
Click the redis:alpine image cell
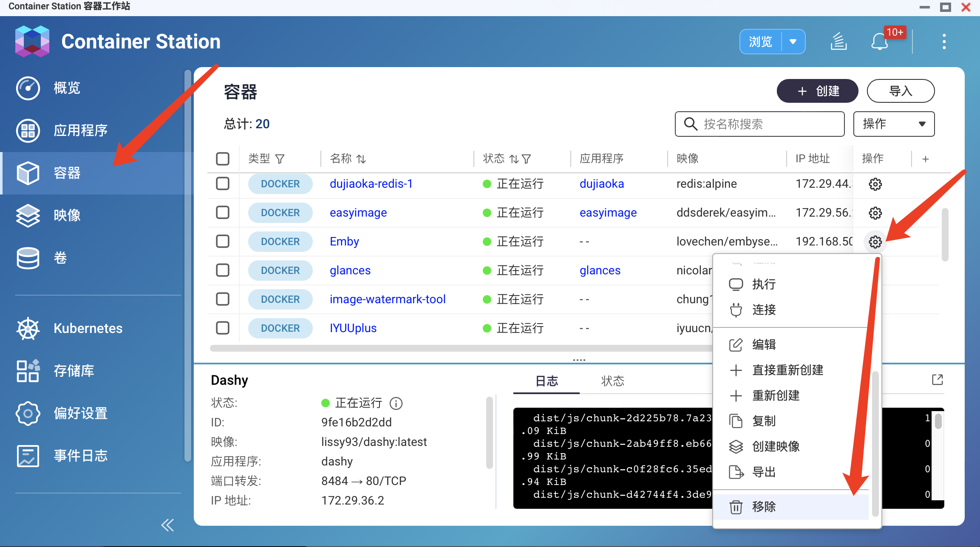(x=706, y=183)
